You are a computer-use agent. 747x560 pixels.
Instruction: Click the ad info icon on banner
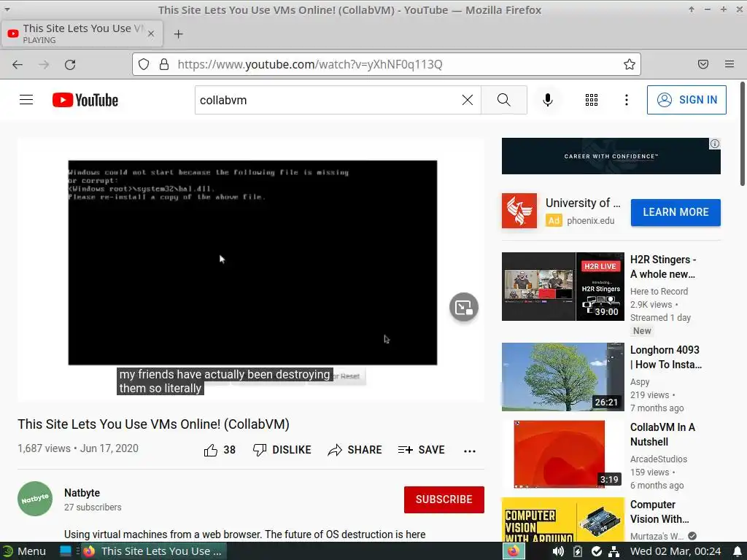pyautogui.click(x=715, y=144)
